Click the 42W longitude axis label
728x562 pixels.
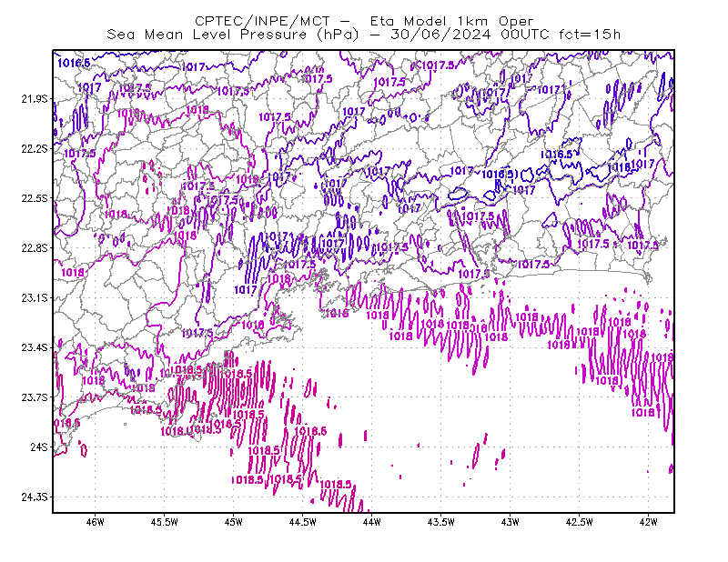pos(648,522)
